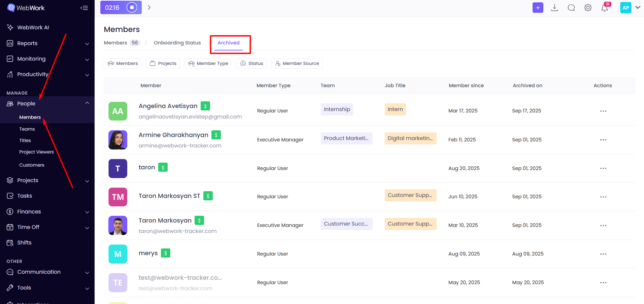Collapse the sidebar using the collapse arrow
This screenshot has height=304, width=644.
tap(84, 8)
